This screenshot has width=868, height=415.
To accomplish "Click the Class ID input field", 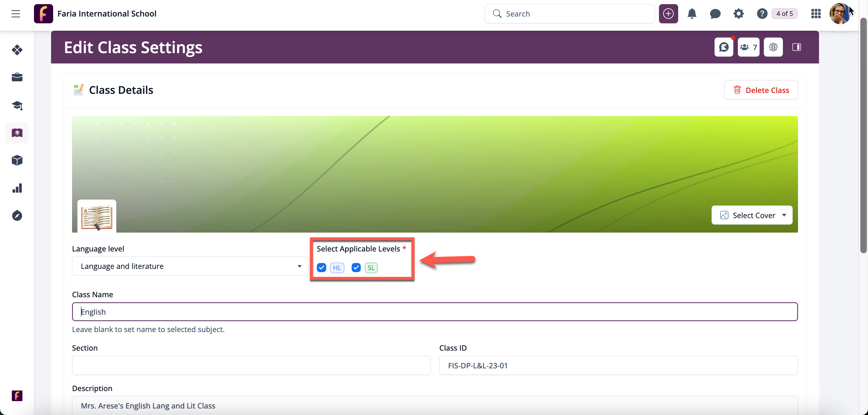I will click(618, 365).
